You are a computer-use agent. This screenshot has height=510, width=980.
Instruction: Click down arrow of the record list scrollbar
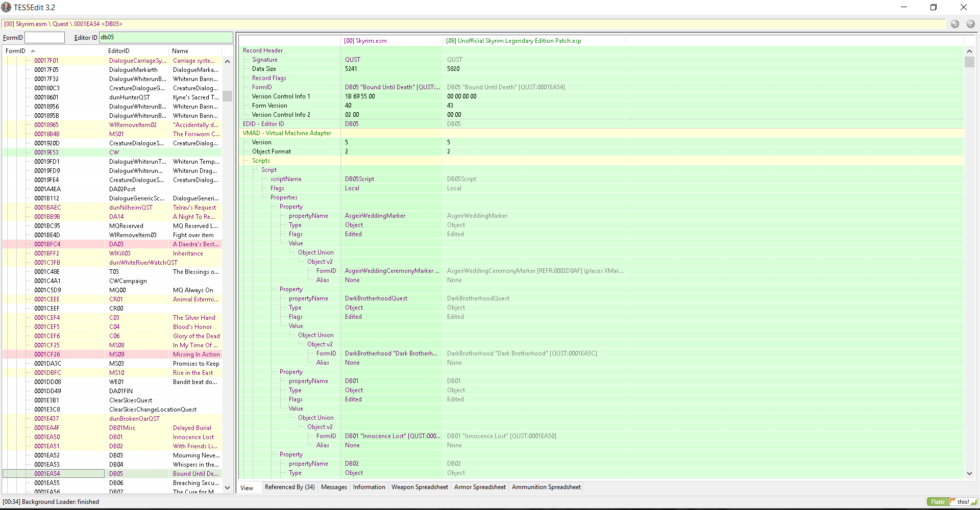pos(228,488)
